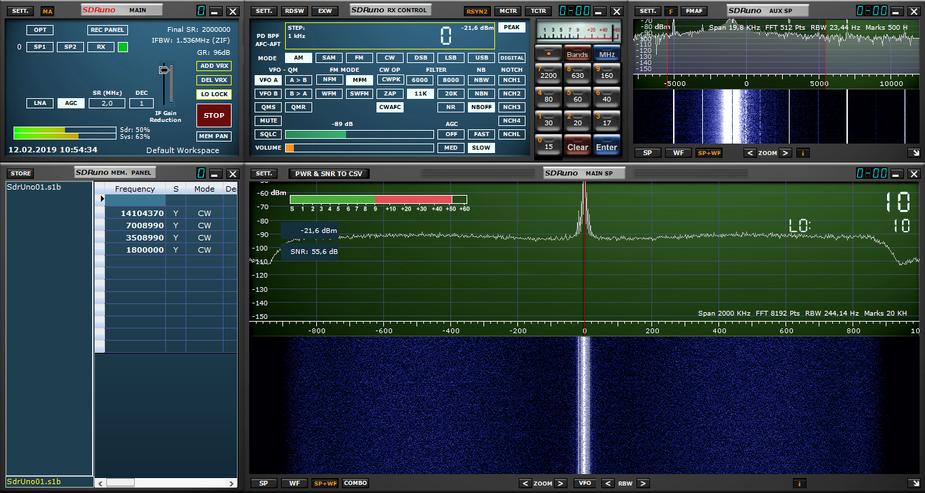Click the 630 band key
This screenshot has height=493, width=925.
578,74
